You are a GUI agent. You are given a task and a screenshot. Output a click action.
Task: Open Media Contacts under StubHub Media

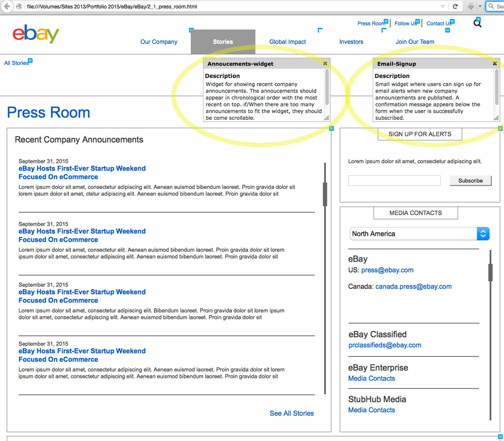point(372,410)
